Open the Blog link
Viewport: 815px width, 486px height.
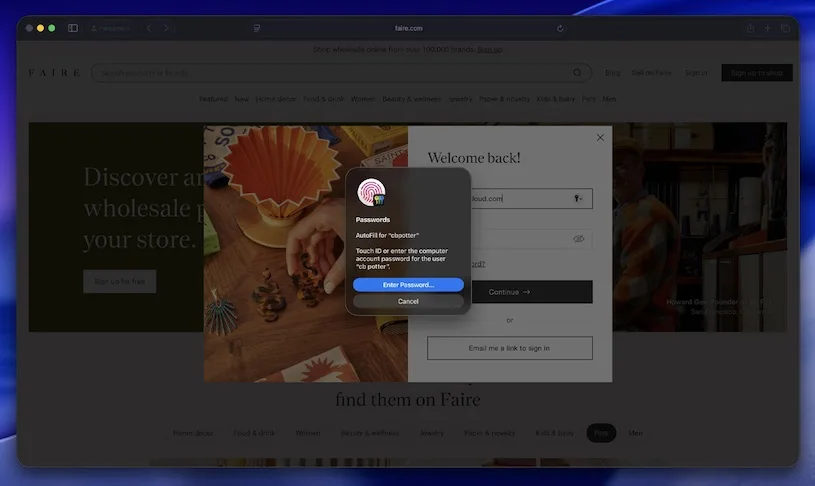pos(612,73)
